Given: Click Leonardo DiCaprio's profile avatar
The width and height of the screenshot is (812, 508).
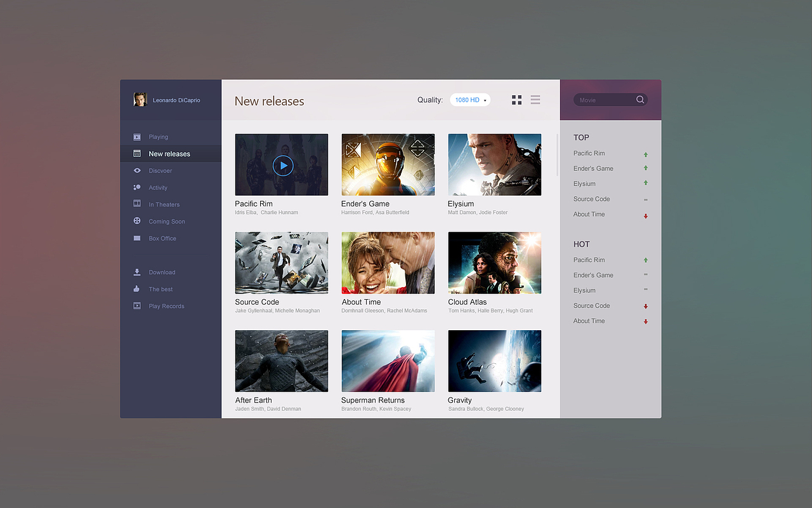Looking at the screenshot, I should [140, 99].
